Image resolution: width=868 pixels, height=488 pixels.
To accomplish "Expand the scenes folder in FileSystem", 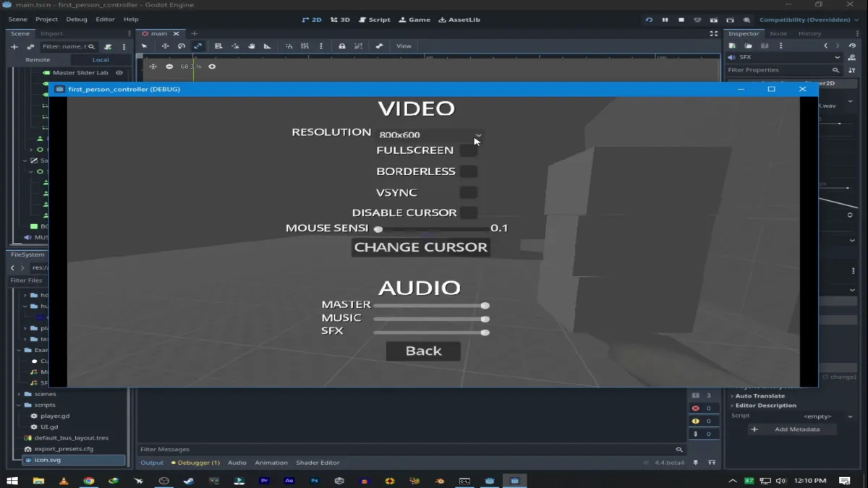I will click(20, 394).
